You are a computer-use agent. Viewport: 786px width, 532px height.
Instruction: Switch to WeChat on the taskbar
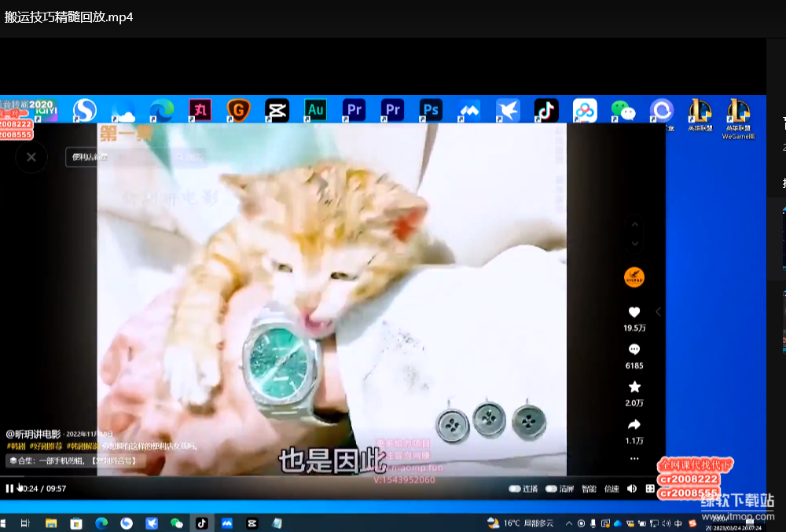176,523
